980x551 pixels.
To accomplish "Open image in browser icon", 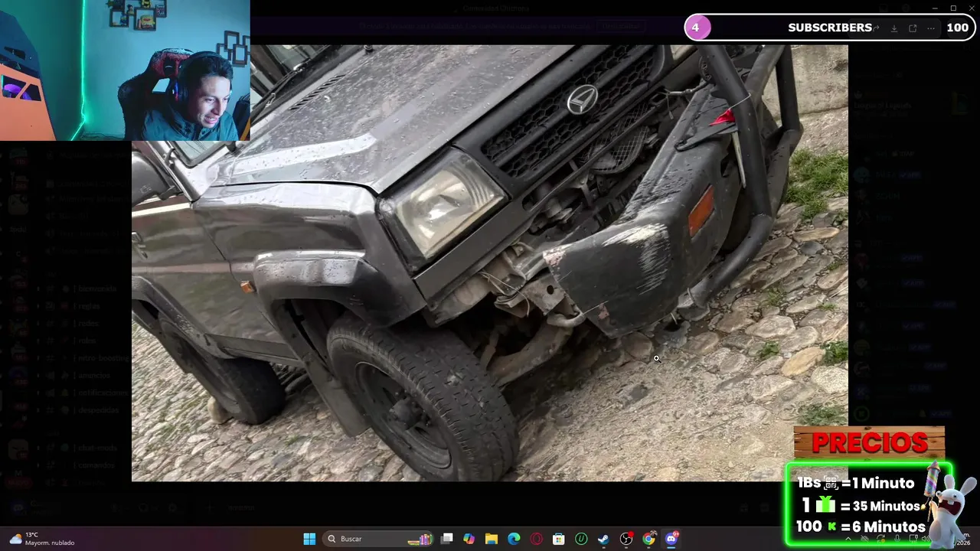I will click(x=913, y=28).
